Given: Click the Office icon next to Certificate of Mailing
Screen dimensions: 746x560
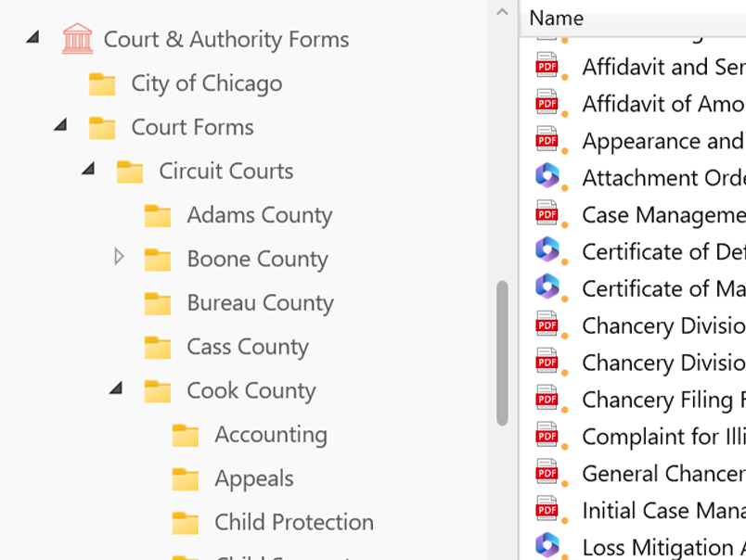Looking at the screenshot, I should 547,287.
